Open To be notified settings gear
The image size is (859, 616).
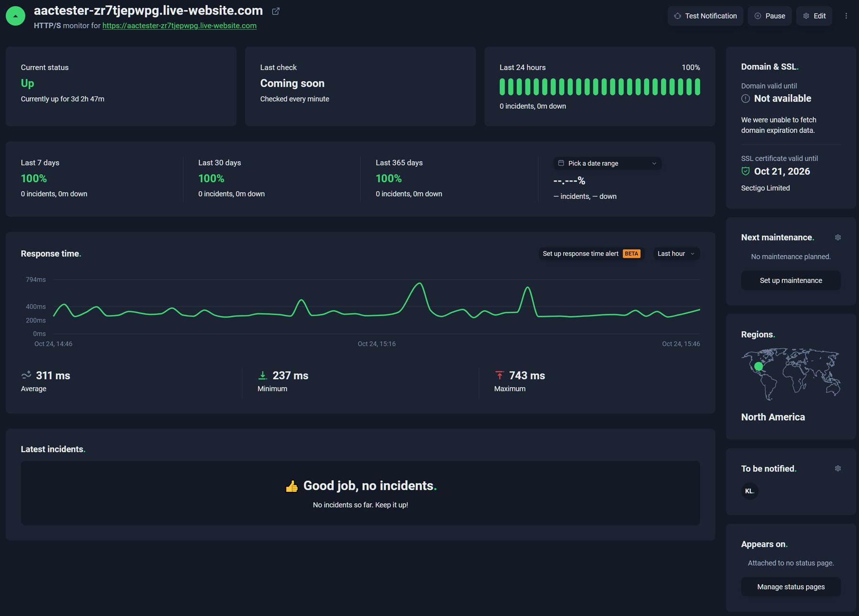838,468
